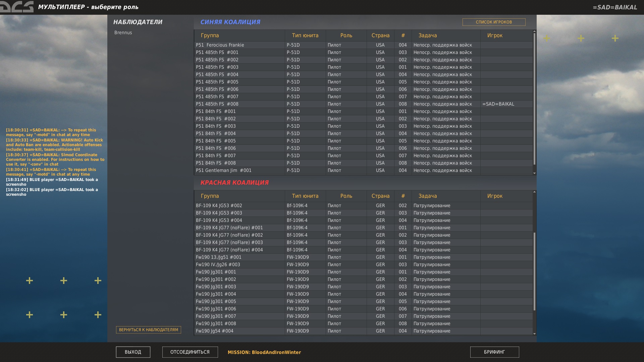This screenshot has height=362, width=644.
Task: Select slot Fw190 IV./Jg26 #003
Action: pyautogui.click(x=363, y=264)
